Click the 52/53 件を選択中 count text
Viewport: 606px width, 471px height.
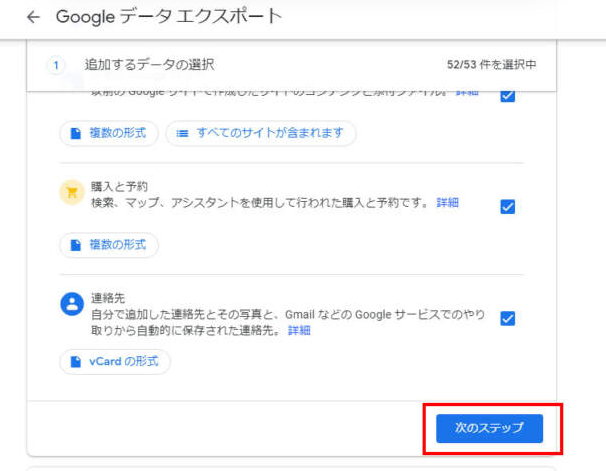point(491,65)
